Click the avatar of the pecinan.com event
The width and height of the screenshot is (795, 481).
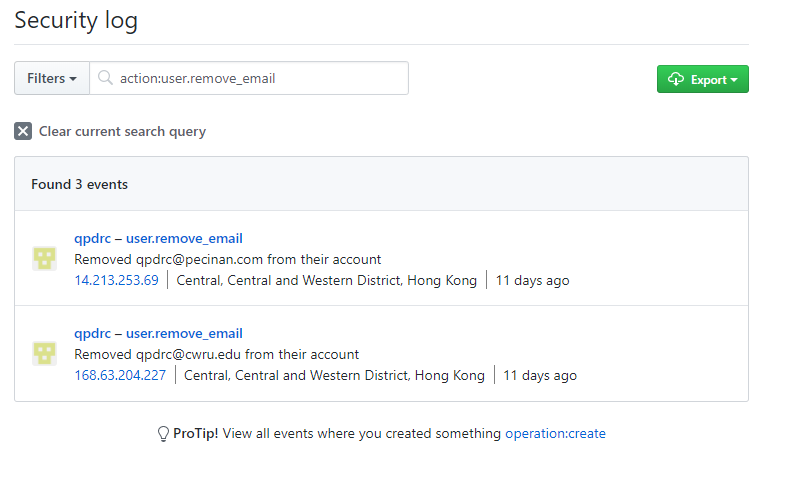pyautogui.click(x=44, y=258)
